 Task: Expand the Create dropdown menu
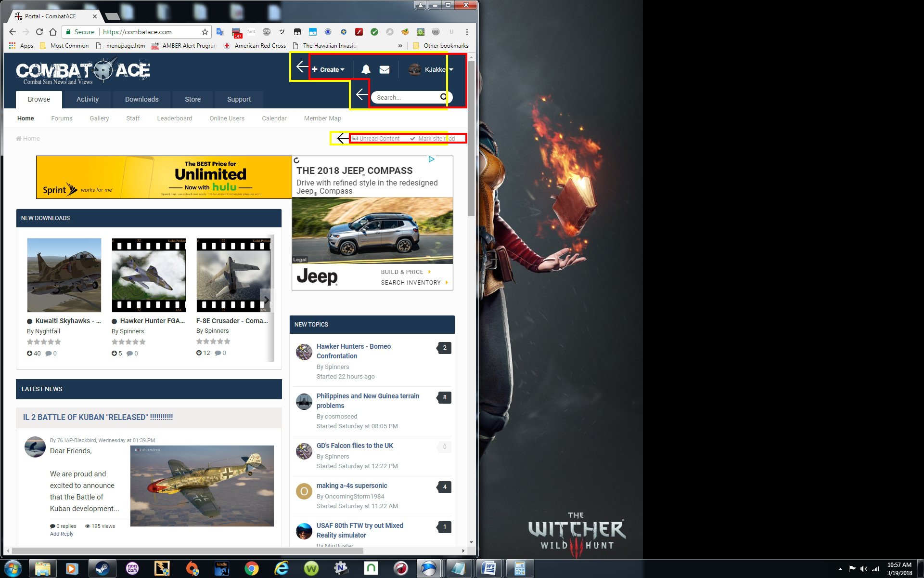coord(328,69)
